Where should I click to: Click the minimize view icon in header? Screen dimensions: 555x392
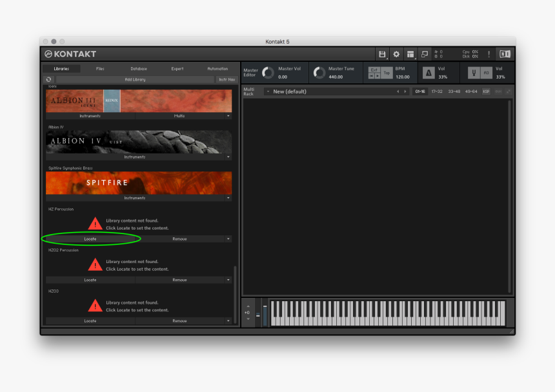[x=425, y=54]
